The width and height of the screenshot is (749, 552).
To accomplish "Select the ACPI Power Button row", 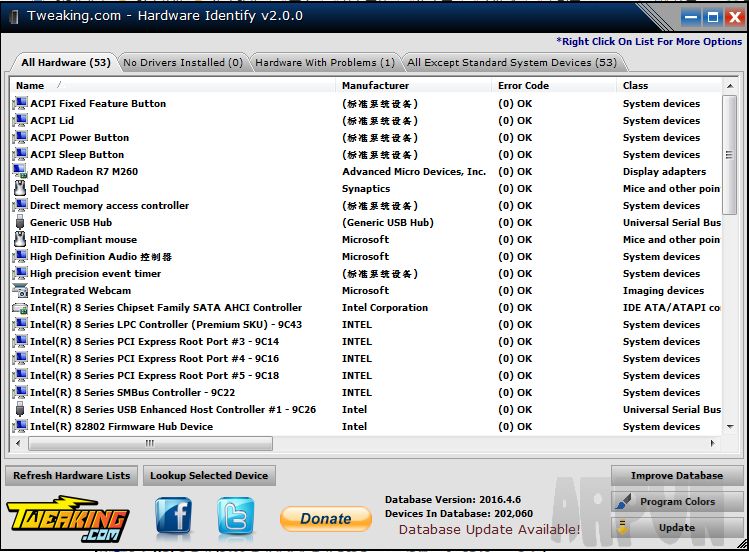I will coord(366,138).
